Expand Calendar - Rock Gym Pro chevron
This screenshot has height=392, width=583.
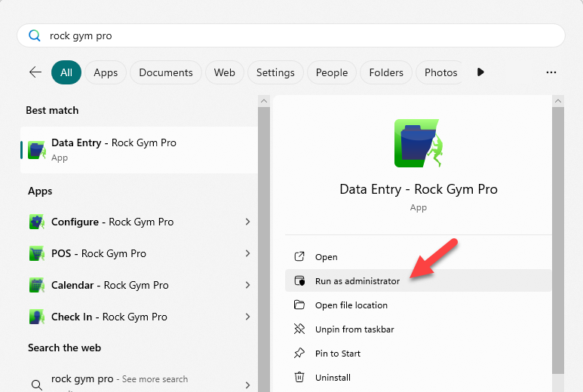(247, 285)
